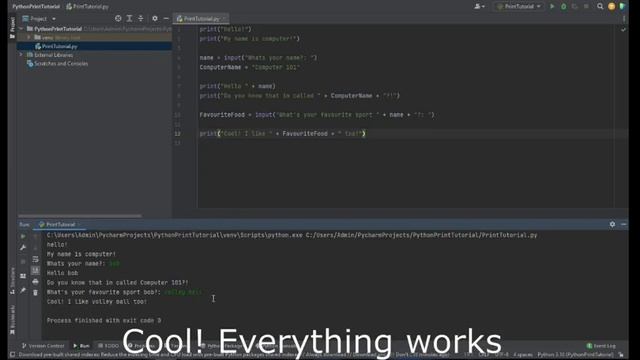Image resolution: width=640 pixels, height=360 pixels.
Task: Click "Process finished with exit code" text
Action: click(104, 320)
